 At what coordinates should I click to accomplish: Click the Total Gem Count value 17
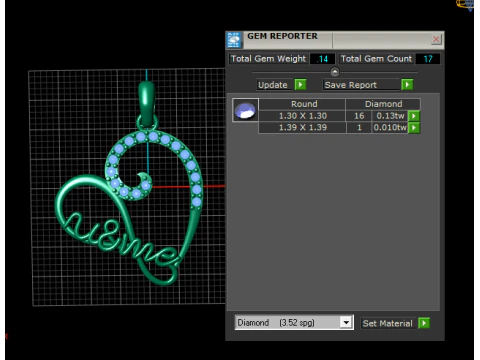[x=428, y=59]
